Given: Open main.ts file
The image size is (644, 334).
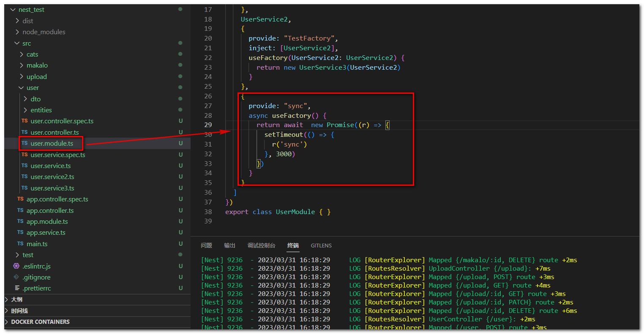Looking at the screenshot, I should tap(37, 244).
